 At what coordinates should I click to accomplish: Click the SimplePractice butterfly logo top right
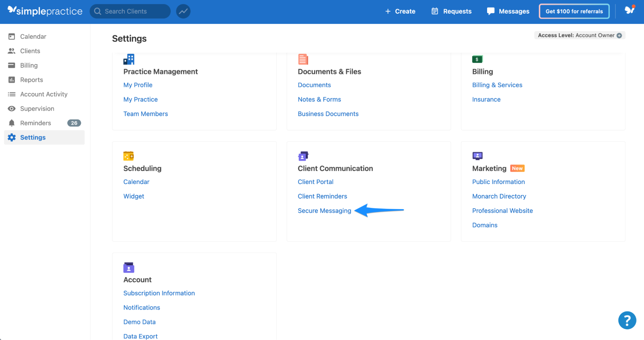click(629, 10)
